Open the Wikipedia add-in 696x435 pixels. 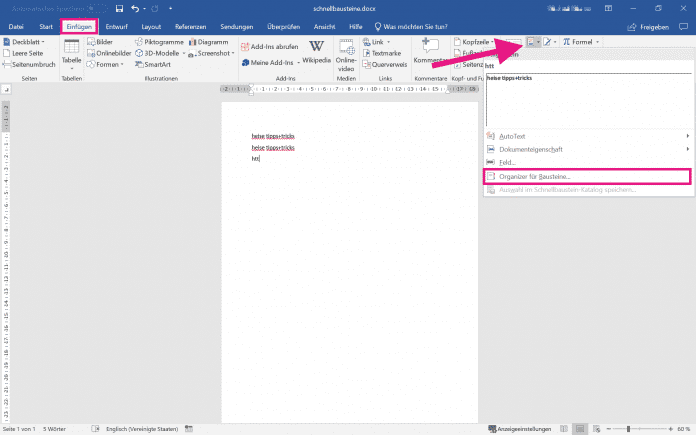316,52
